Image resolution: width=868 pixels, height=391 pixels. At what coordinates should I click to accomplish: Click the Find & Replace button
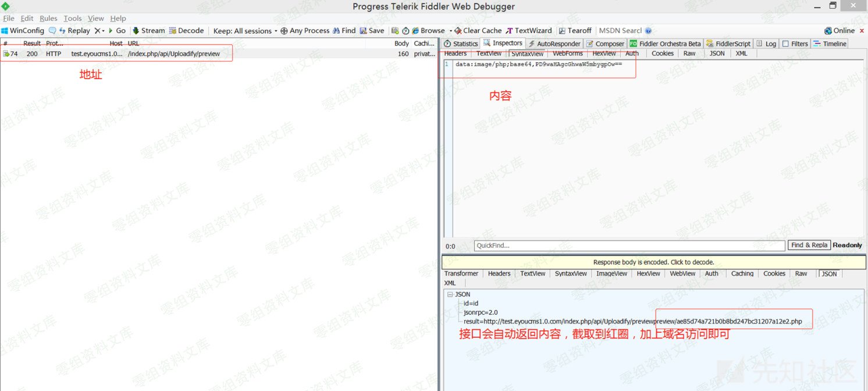[809, 246]
